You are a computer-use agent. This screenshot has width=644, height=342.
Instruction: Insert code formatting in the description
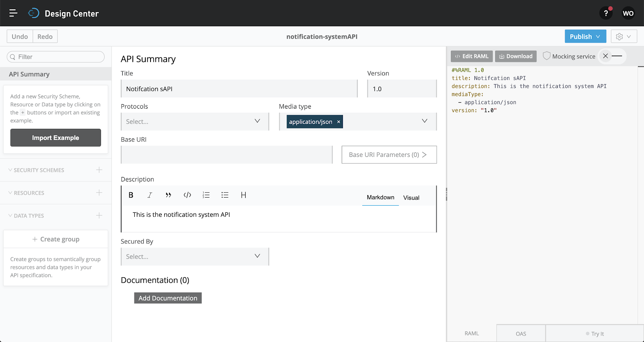tap(187, 195)
